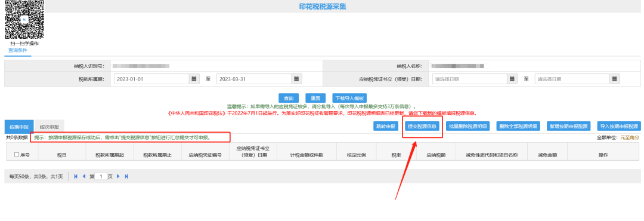Screen dimensions: 644x221
Task: Go to next page arrow icon
Action: pos(118,176)
